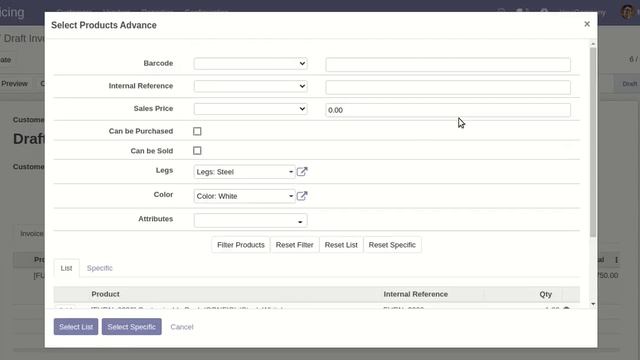Close the Select Products Advance dialog
This screenshot has height=360, width=640.
[587, 24]
